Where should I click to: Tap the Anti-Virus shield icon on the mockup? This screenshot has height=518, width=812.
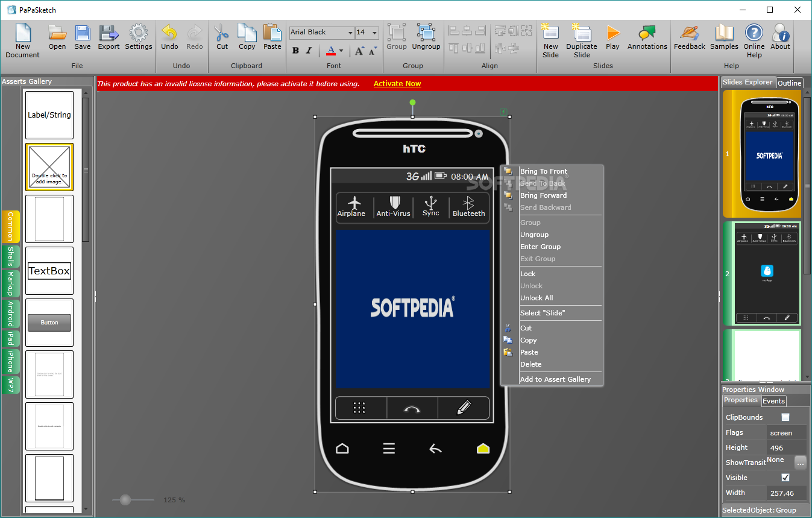(394, 202)
